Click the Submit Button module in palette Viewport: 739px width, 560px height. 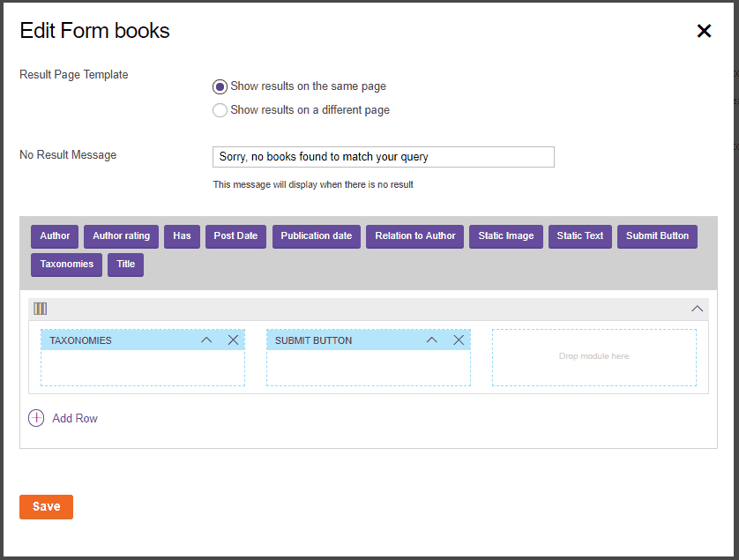click(657, 236)
